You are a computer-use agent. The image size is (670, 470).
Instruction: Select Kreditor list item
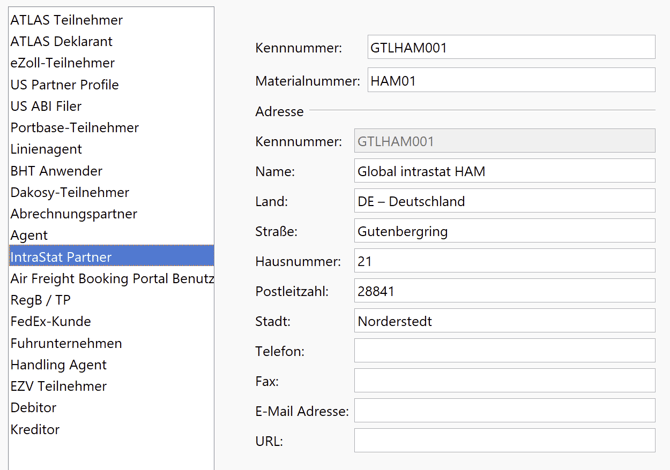pyautogui.click(x=35, y=430)
